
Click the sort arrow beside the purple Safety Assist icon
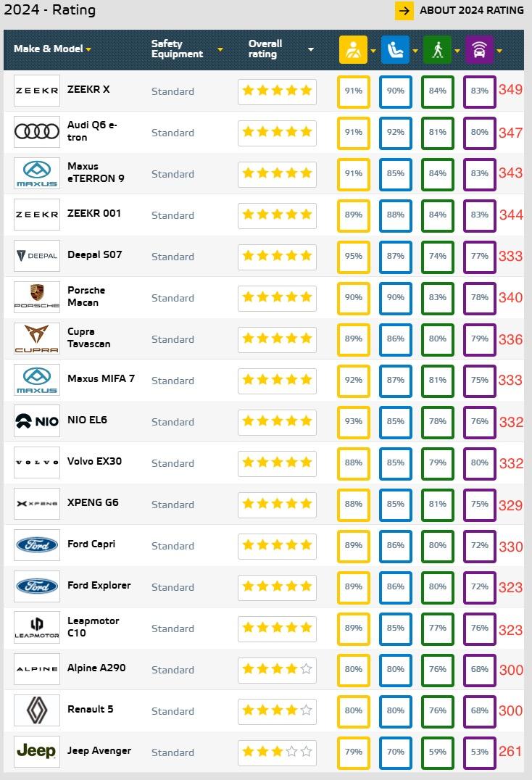pyautogui.click(x=499, y=51)
